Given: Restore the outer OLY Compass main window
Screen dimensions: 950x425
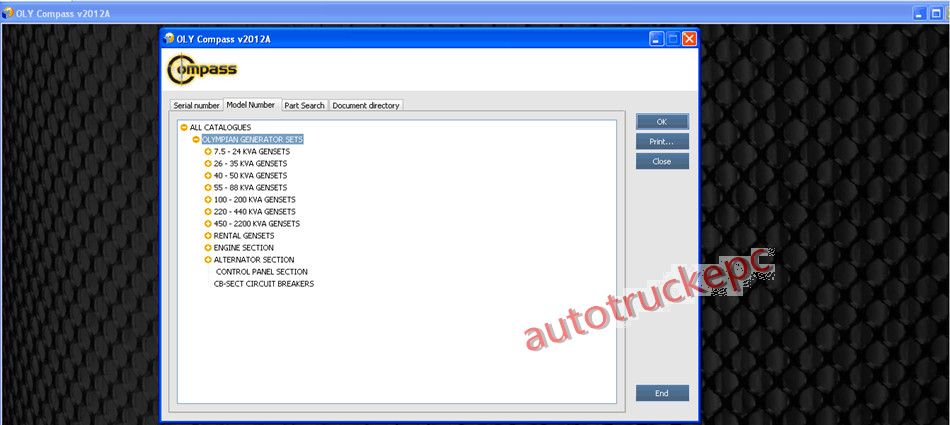Looking at the screenshot, I should pyautogui.click(x=935, y=13).
